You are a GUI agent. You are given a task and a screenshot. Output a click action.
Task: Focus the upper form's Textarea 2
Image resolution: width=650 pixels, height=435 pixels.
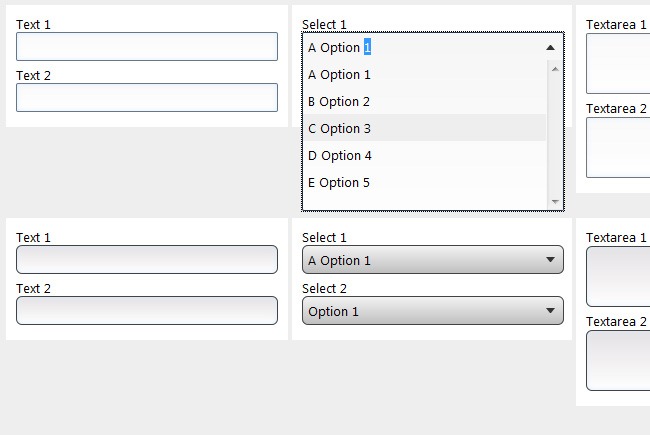618,147
